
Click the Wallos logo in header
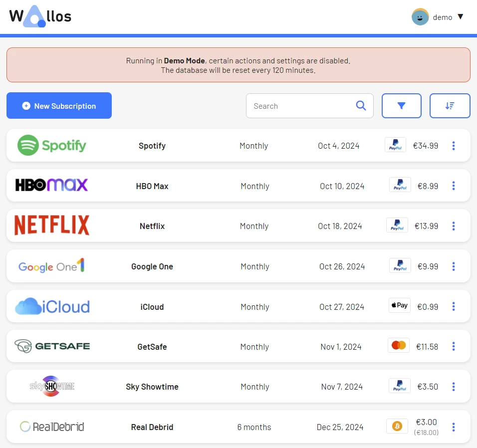[40, 16]
